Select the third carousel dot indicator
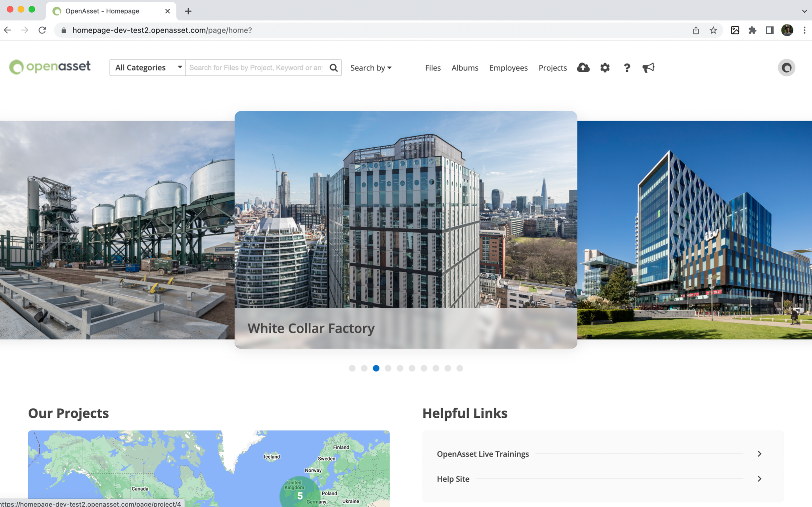Viewport: 812px width, 507px height. (x=376, y=368)
